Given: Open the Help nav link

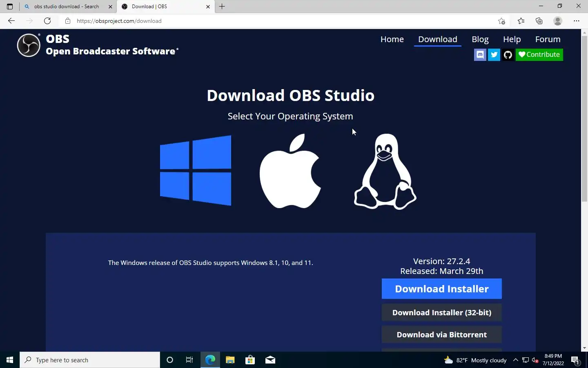Looking at the screenshot, I should 512,39.
